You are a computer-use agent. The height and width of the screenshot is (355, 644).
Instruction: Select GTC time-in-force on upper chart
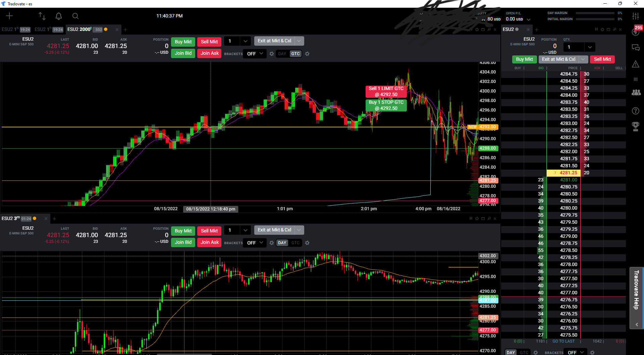point(296,54)
